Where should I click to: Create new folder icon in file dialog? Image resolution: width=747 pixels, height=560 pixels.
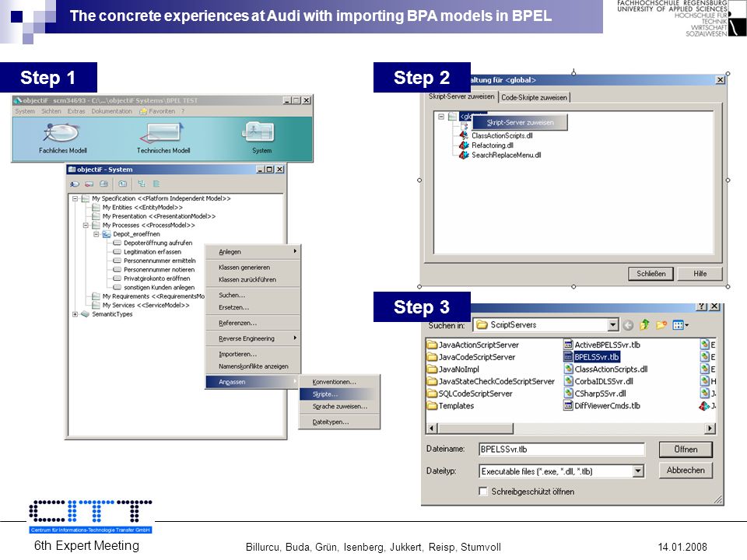coord(661,325)
